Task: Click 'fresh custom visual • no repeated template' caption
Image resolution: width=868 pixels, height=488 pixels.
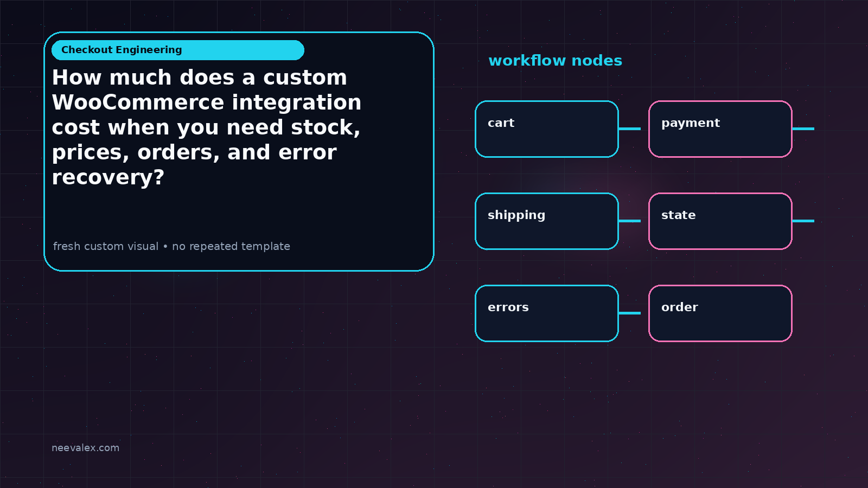Action: pos(171,246)
